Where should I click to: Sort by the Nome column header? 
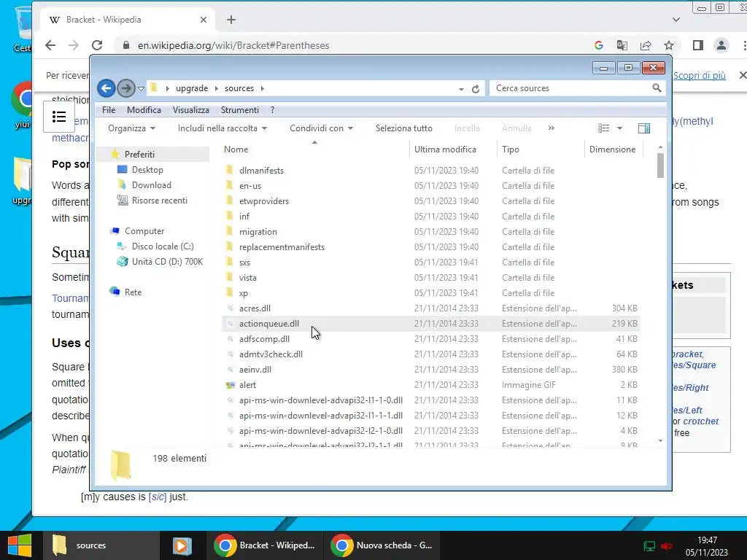(236, 149)
